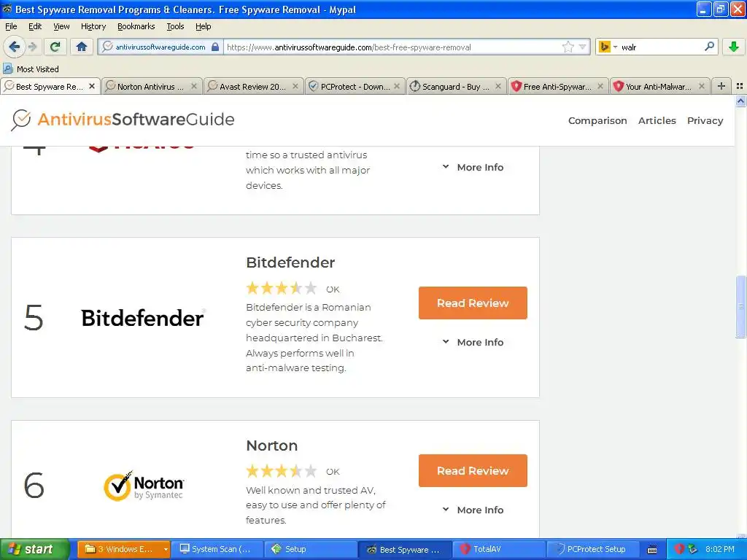Image resolution: width=747 pixels, height=560 pixels.
Task: Close the Your Anti-Malware tab
Action: click(702, 86)
